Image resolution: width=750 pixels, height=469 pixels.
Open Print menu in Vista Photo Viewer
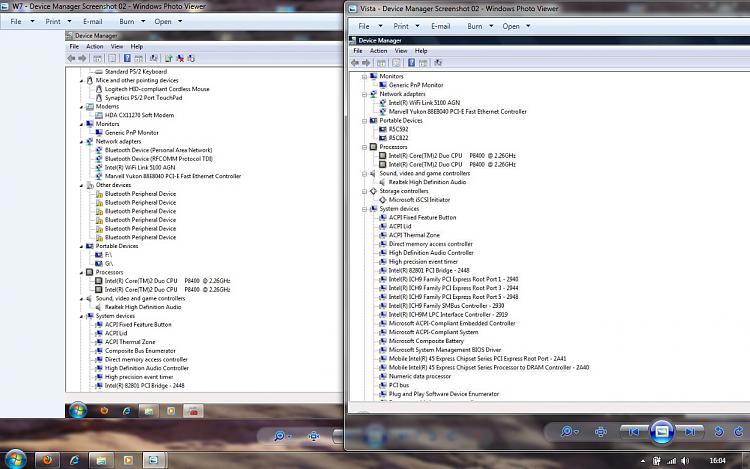[406, 26]
